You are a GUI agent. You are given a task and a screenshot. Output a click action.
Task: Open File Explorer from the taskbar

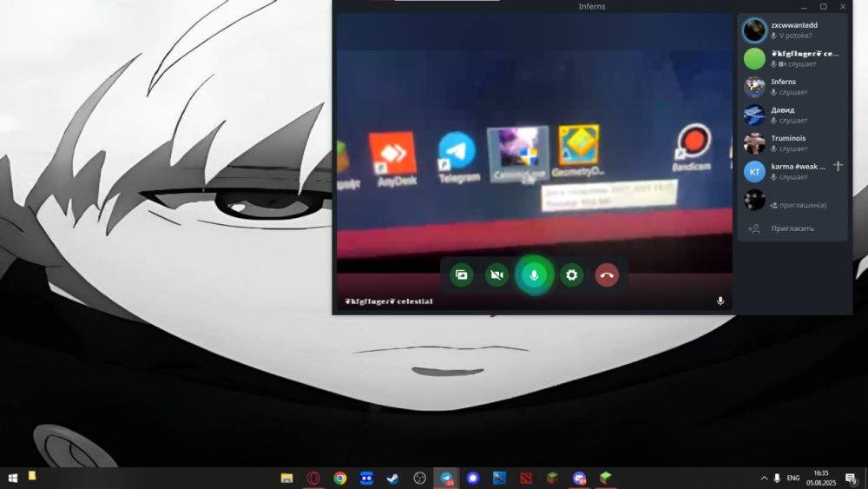tap(286, 478)
